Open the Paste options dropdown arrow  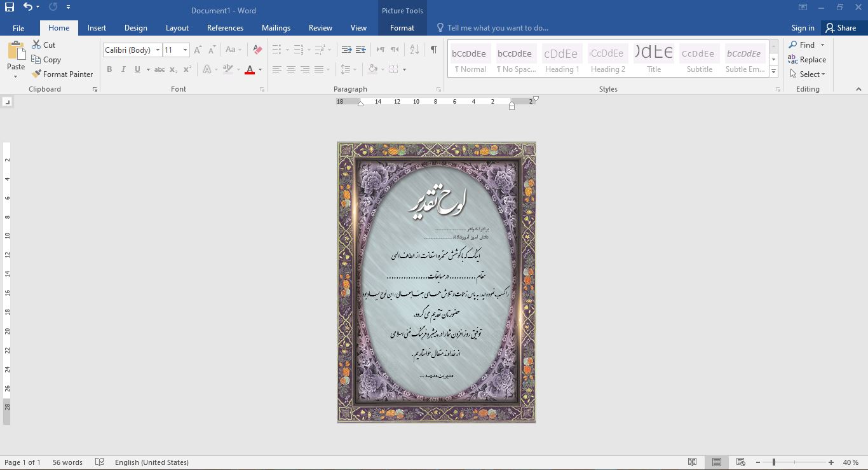[16, 77]
